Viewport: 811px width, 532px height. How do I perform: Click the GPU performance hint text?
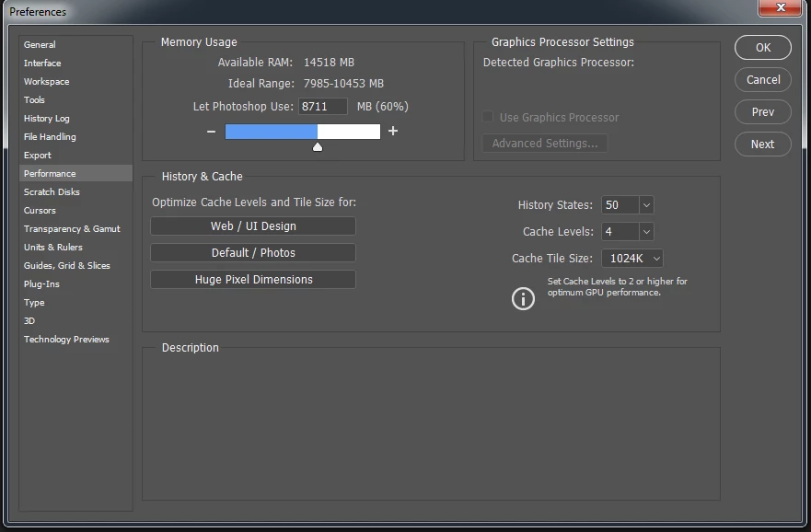tap(617, 287)
